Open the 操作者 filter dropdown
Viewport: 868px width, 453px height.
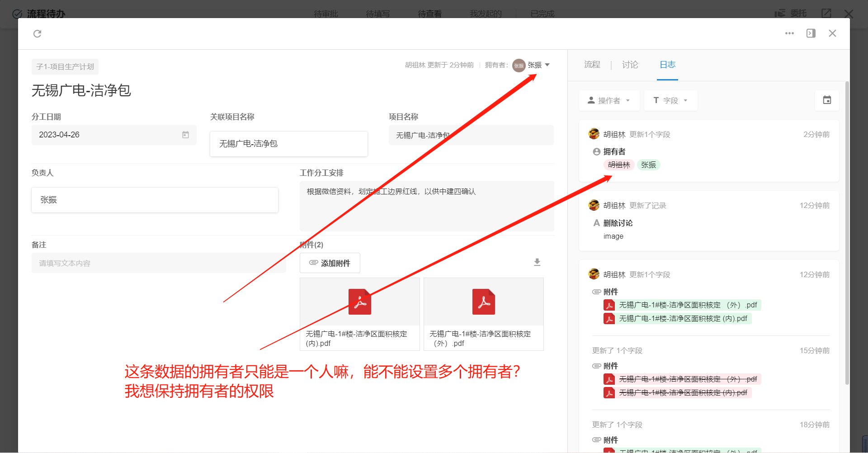(x=609, y=100)
